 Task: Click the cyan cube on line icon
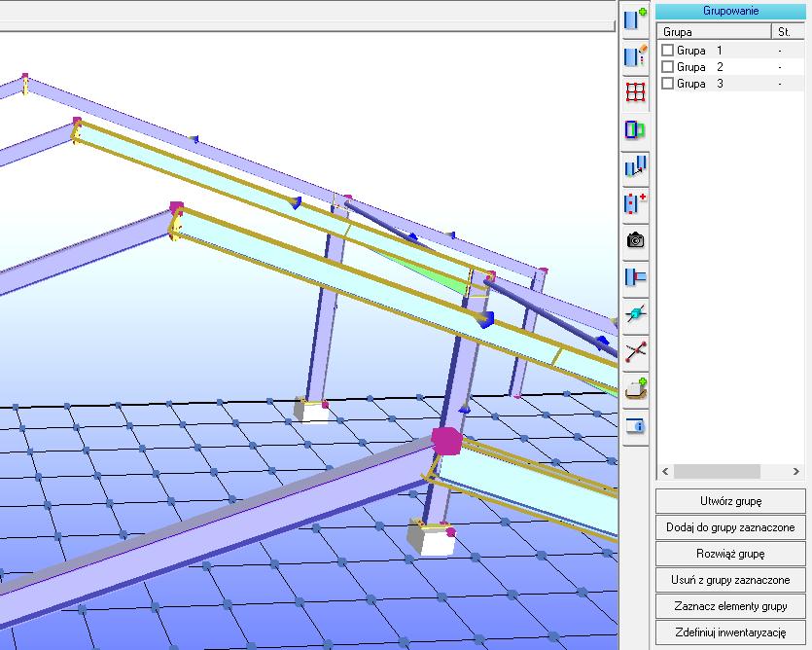click(x=635, y=313)
